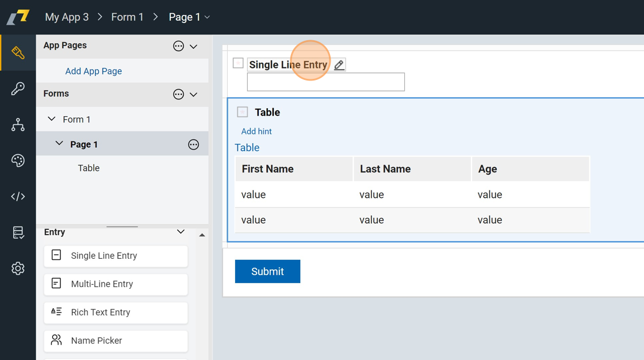
Task: Open the workflow hierarchy icon in sidebar
Action: [x=18, y=125]
